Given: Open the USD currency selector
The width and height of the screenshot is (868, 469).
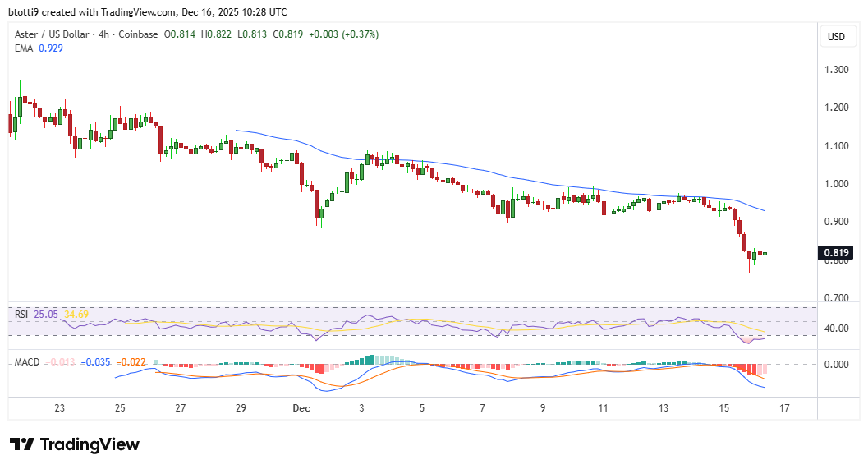Looking at the screenshot, I should 836,36.
